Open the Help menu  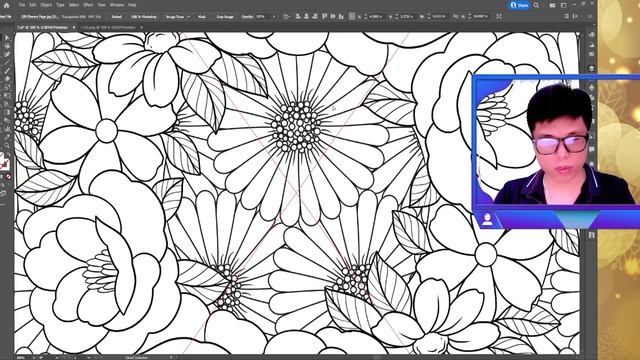132,5
